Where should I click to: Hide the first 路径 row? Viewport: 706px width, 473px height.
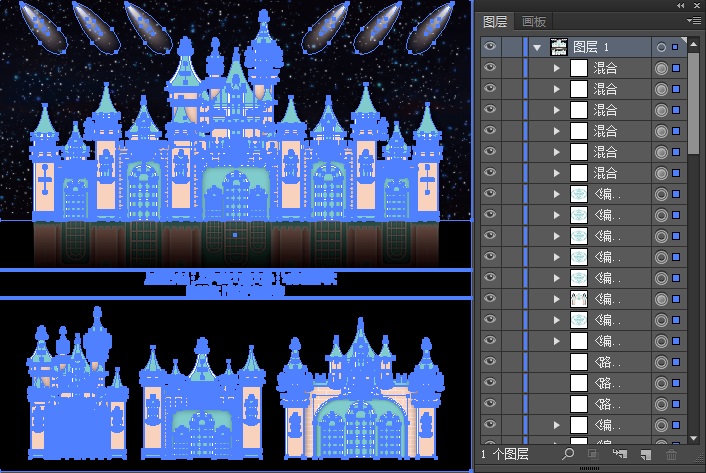pyautogui.click(x=490, y=361)
